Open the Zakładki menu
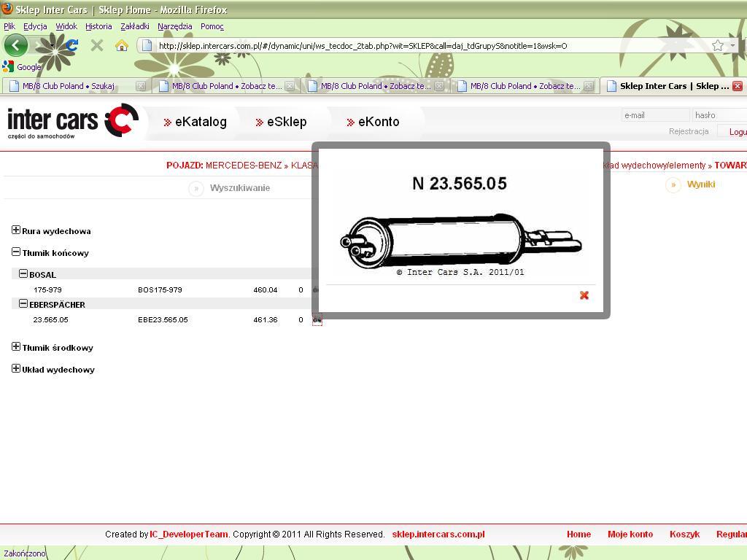This screenshot has height=560, width=747. pos(134,26)
